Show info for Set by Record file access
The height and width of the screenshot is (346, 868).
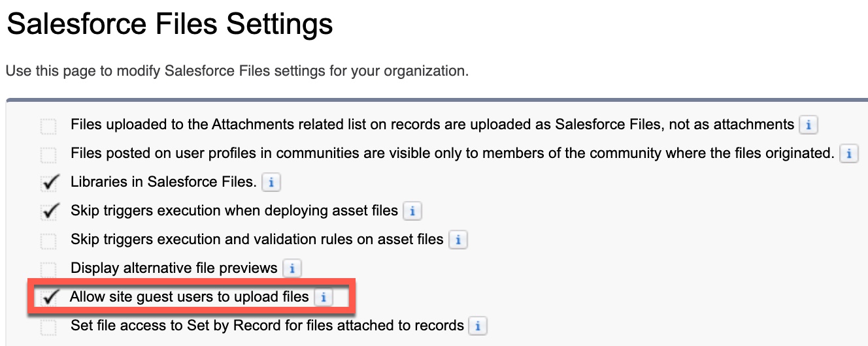pos(478,325)
